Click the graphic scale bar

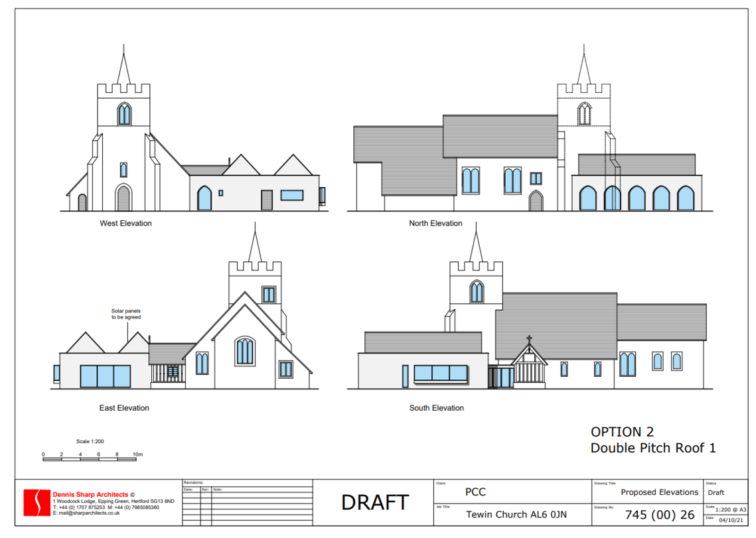[90, 460]
